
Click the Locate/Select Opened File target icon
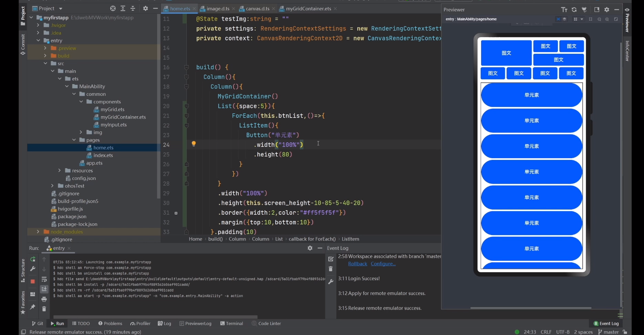coord(113,8)
